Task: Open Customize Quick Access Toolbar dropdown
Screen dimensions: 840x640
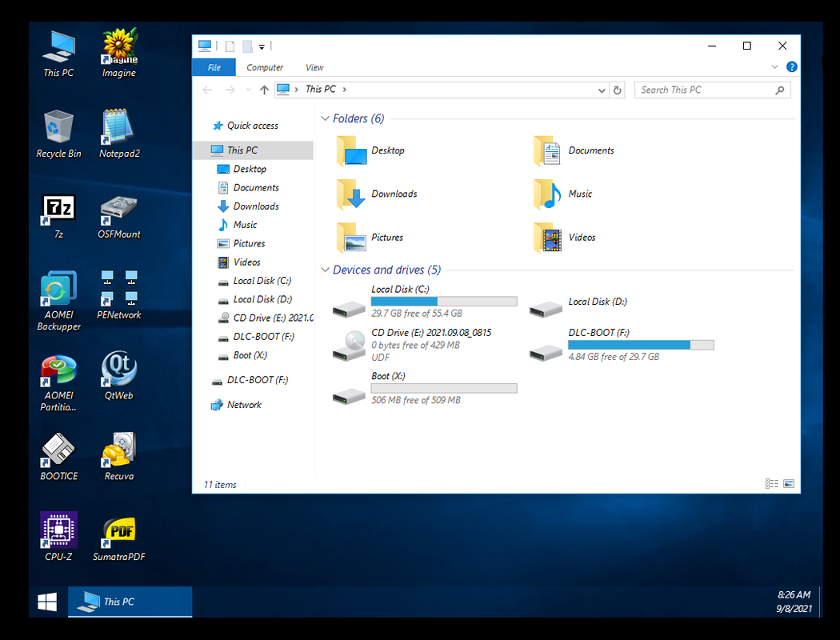Action: (262, 46)
